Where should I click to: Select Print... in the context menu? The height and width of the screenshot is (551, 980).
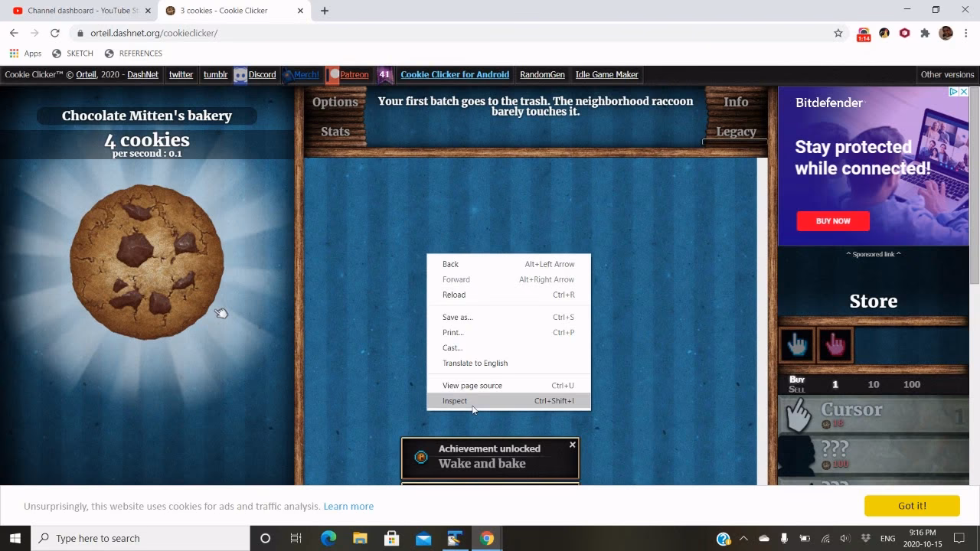[508, 333]
